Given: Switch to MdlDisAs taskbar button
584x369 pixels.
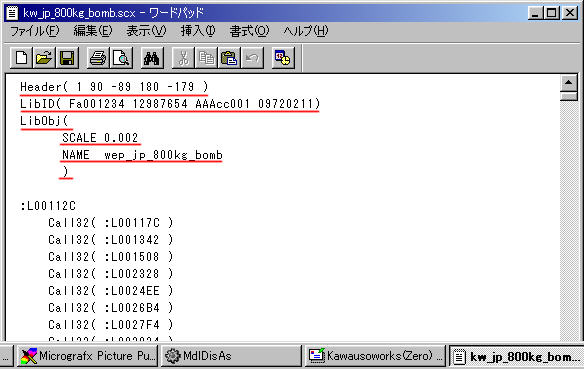Looking at the screenshot, I should [x=231, y=356].
